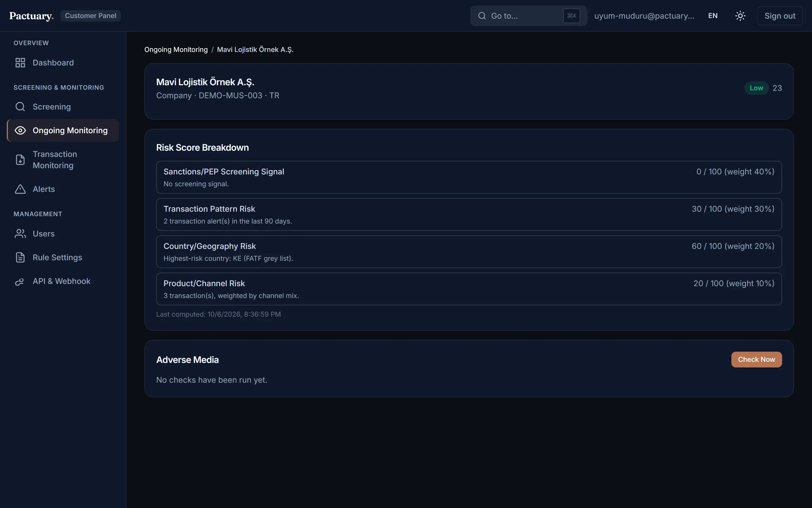
Task: Click the Last computed timestamp text
Action: [x=219, y=314]
